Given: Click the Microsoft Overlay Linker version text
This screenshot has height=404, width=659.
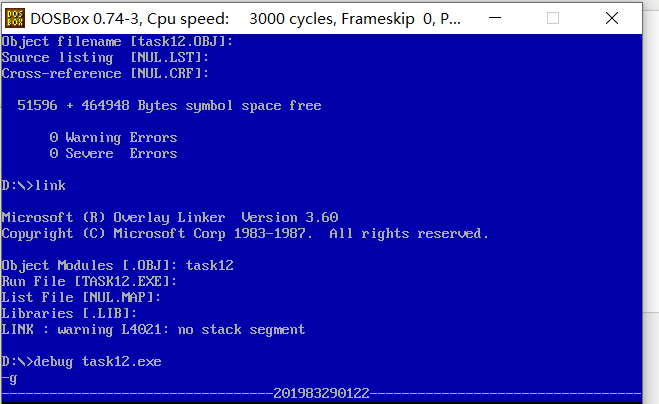Looking at the screenshot, I should (170, 218).
